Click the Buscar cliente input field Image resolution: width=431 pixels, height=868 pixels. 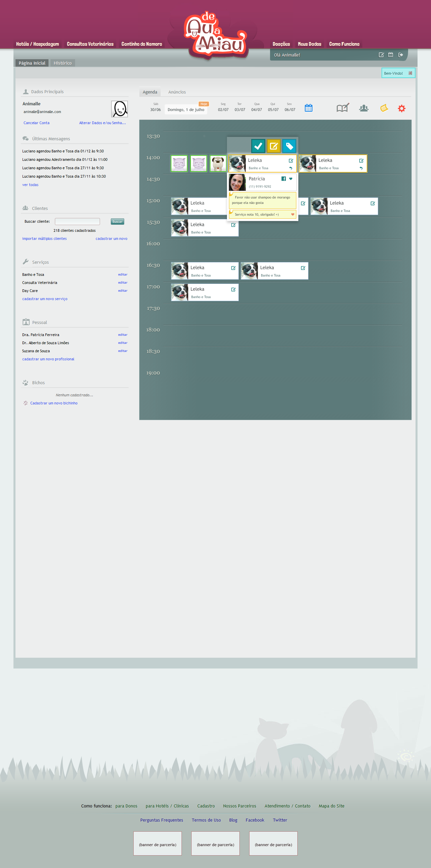pyautogui.click(x=77, y=221)
